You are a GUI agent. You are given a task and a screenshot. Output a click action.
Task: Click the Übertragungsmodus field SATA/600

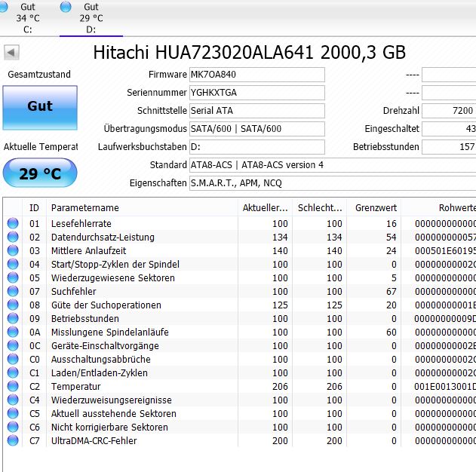click(256, 129)
